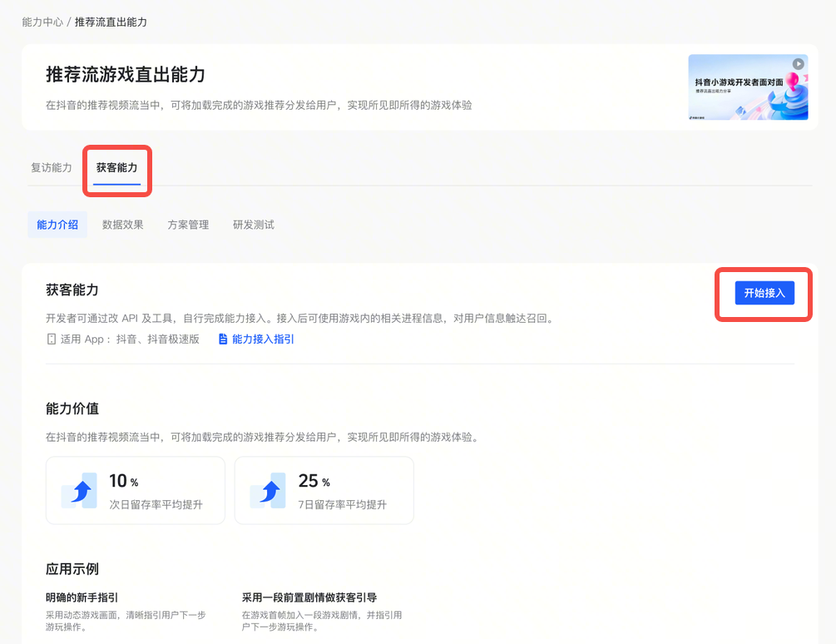Navigate to 能力中心 in the breadcrumb
This screenshot has width=836, height=644.
[42, 22]
